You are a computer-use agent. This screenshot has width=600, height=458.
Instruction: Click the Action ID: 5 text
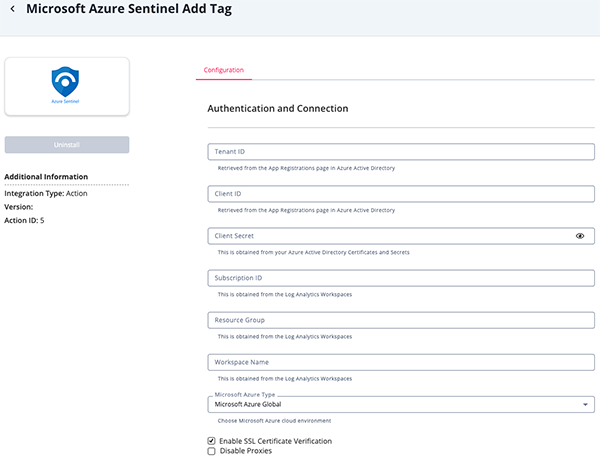click(x=24, y=220)
